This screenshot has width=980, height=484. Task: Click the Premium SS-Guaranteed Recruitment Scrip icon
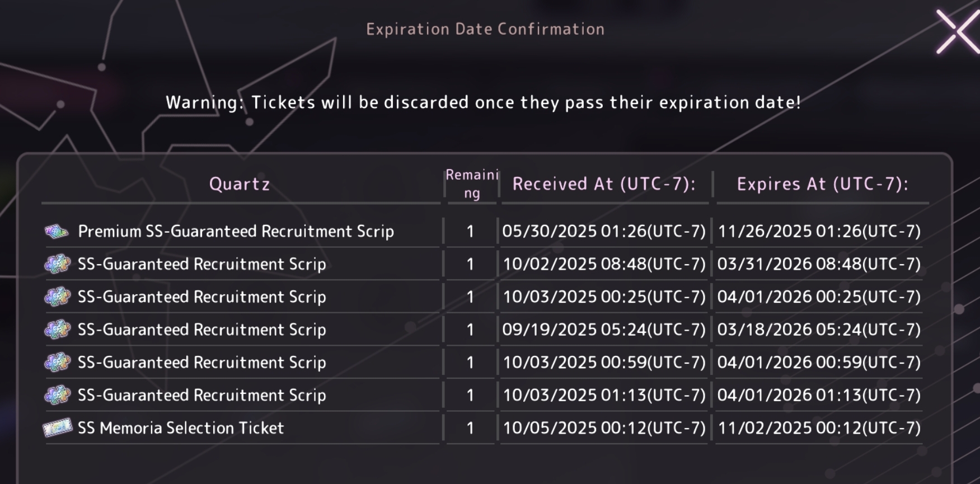pyautogui.click(x=57, y=231)
